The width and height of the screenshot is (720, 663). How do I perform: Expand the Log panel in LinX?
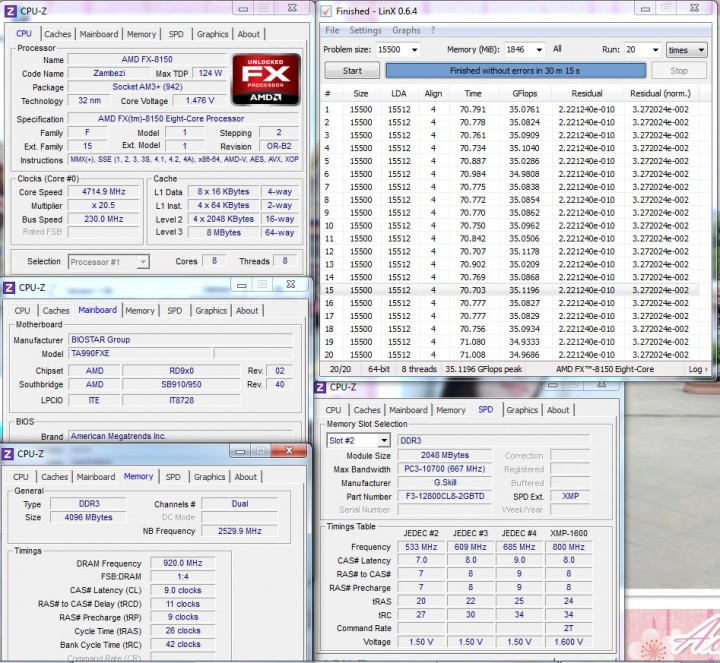tap(698, 369)
